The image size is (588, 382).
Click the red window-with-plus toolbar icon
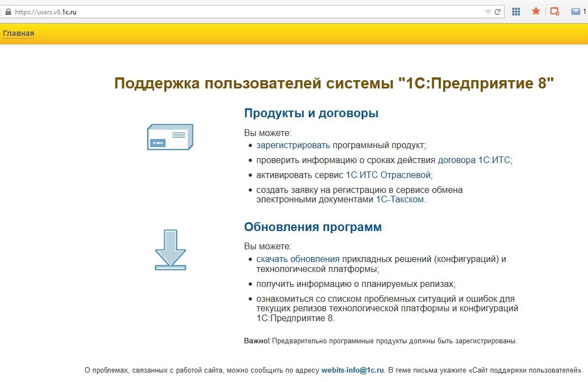point(554,12)
